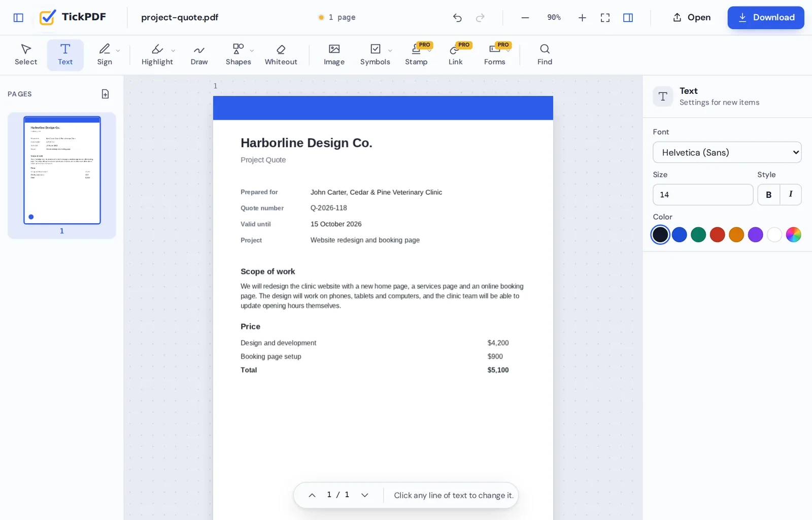
Task: Select the Highlight tool
Action: tap(157, 55)
